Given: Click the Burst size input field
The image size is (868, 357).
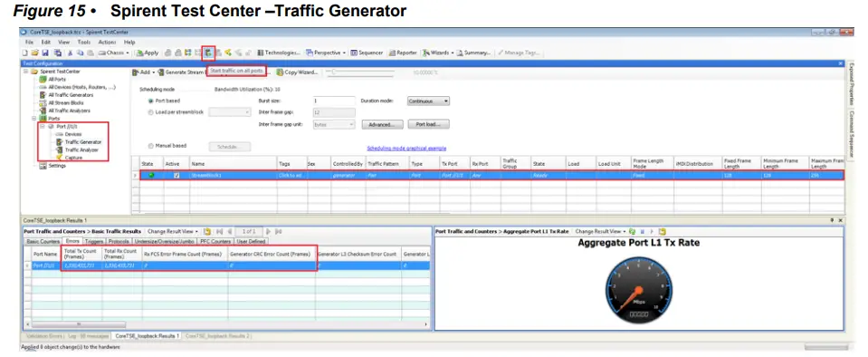Looking at the screenshot, I should click(333, 101).
